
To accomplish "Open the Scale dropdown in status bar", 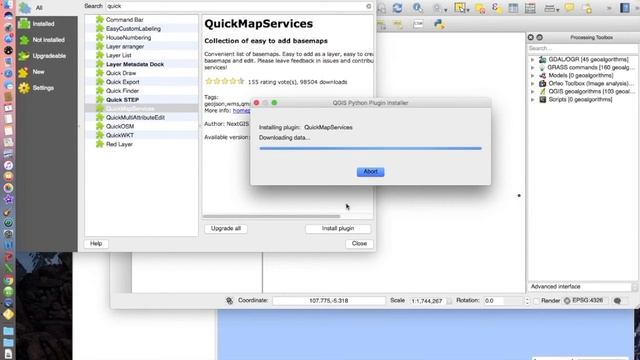I will coord(449,301).
